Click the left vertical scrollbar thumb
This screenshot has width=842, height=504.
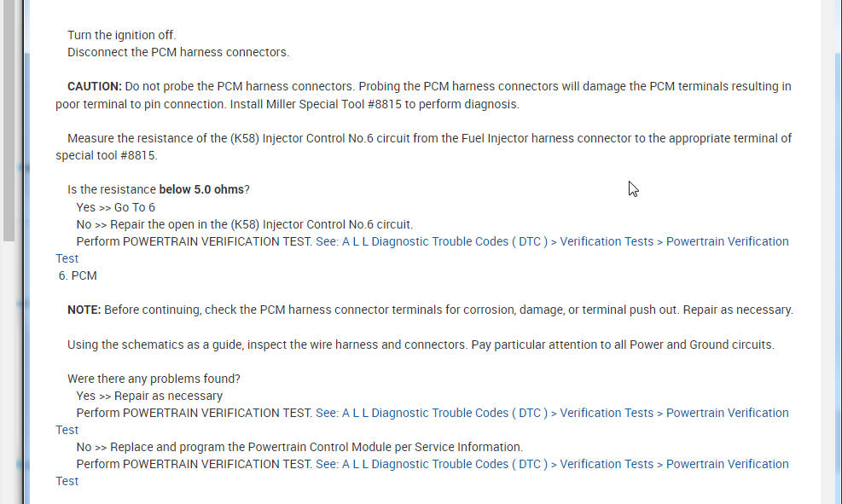(x=9, y=119)
